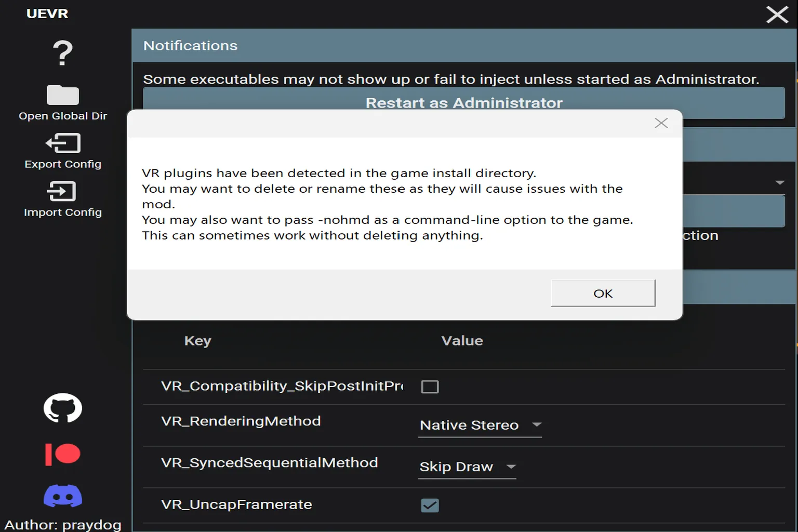Select the VR_RenderingMethod row label
The image size is (798, 532).
coord(241,421)
